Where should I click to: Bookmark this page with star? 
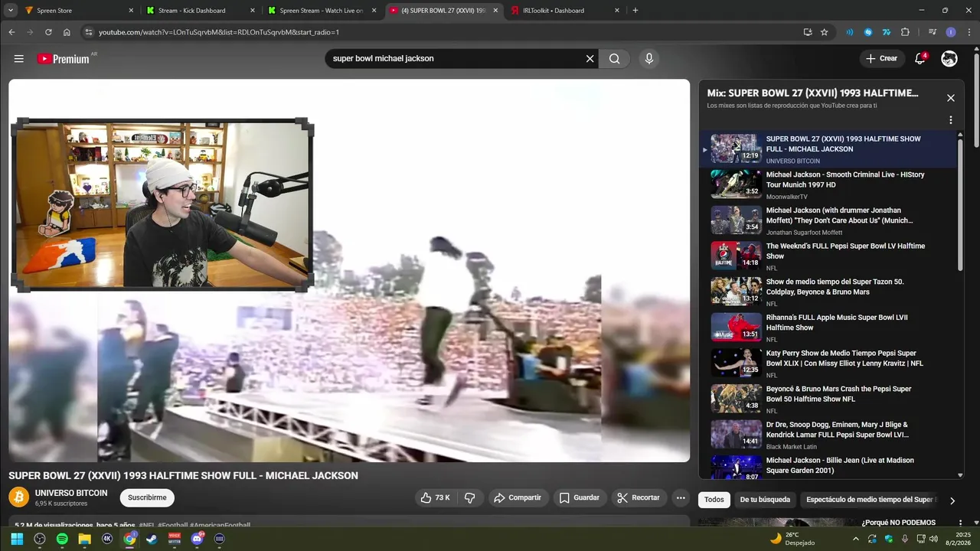825,32
